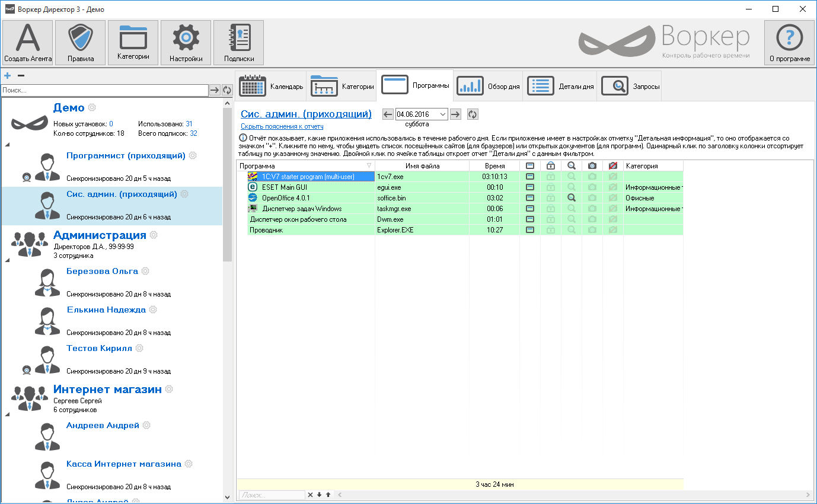Screen dimensions: 817x504
Task: Click refresh icon beside date field
Action: (x=473, y=114)
